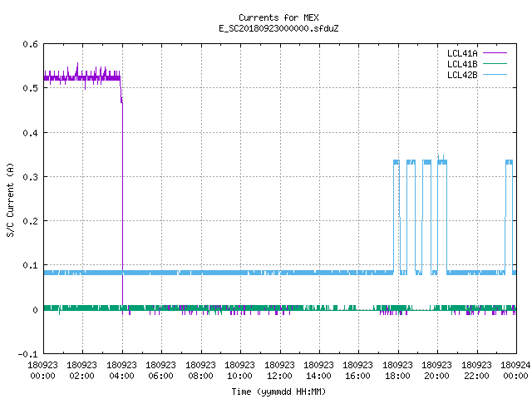Click the x-axis tick label 180923 02:00
532x399 pixels.
point(81,371)
